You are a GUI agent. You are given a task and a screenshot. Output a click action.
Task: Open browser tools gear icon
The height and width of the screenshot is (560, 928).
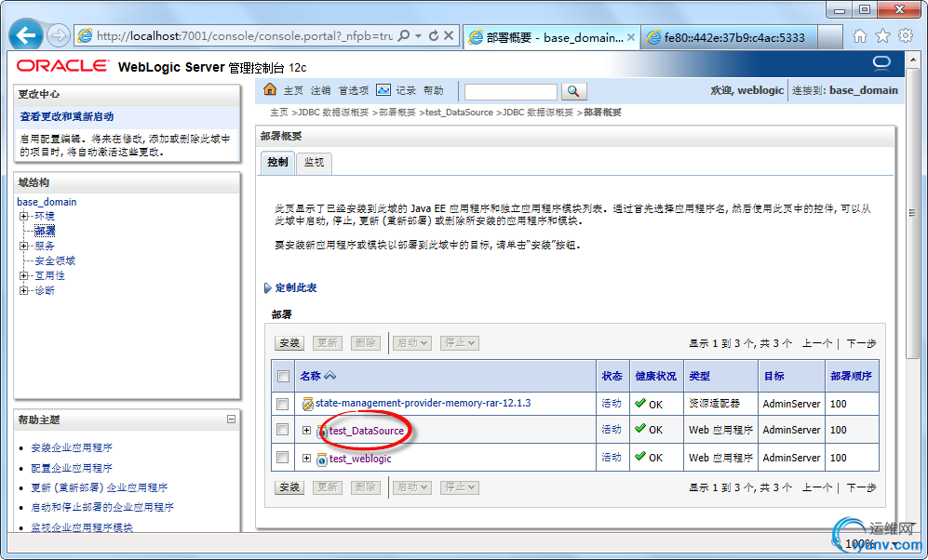pyautogui.click(x=906, y=36)
